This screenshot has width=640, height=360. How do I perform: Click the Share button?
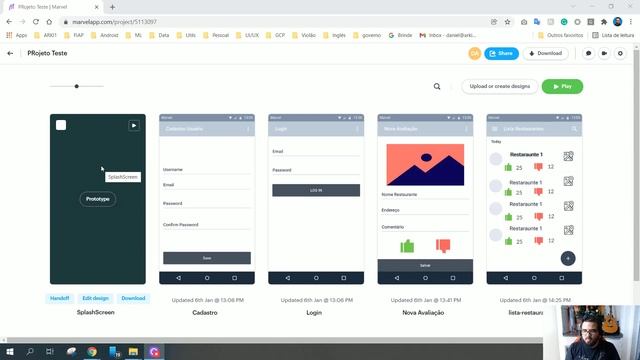pyautogui.click(x=501, y=53)
